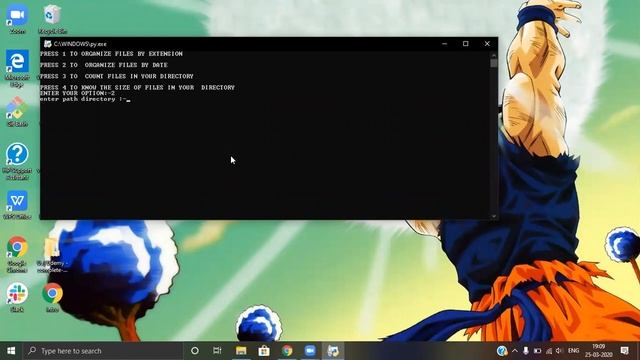640x360 pixels.
Task: Open Cortana from the taskbar
Action: pos(195,351)
